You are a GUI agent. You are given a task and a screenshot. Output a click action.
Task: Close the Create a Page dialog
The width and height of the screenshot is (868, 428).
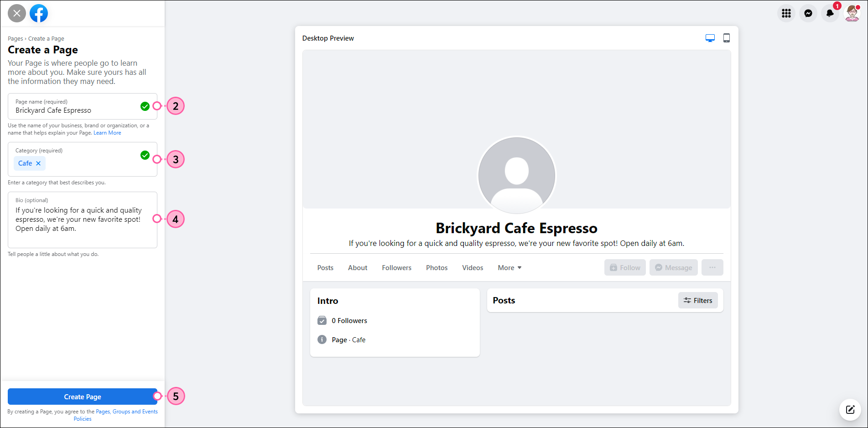[17, 13]
